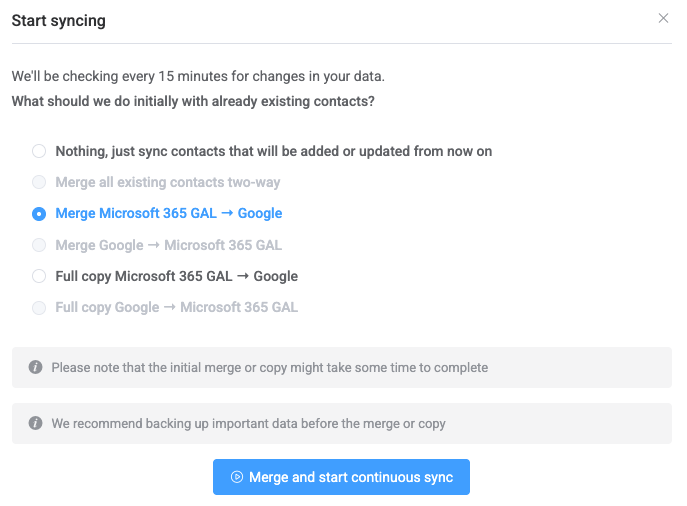Click the 'Merge all existing contacts two-way' label
The image size is (687, 506).
168,182
